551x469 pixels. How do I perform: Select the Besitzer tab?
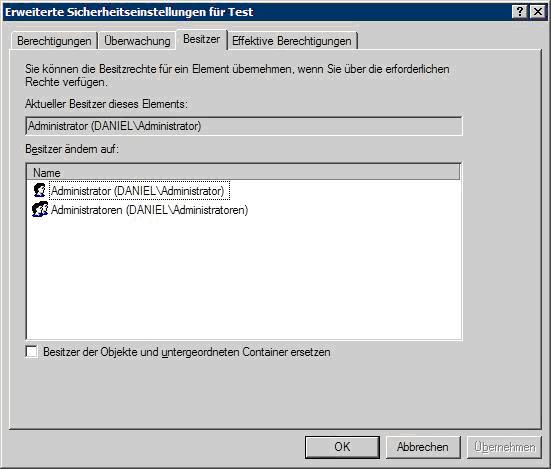[201, 39]
